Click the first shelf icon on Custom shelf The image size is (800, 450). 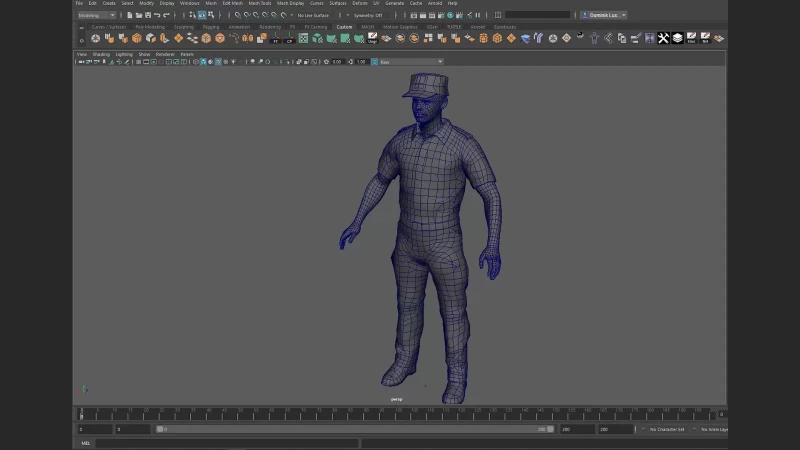coord(95,38)
